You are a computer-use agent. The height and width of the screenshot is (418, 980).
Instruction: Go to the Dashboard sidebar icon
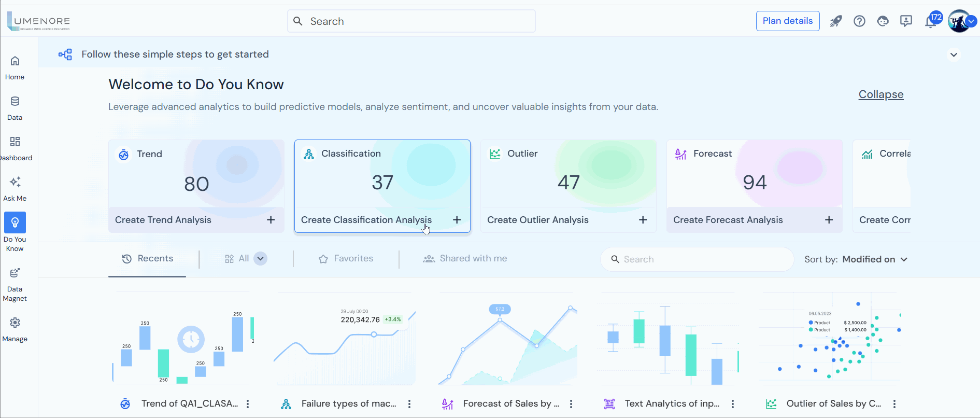click(15, 148)
